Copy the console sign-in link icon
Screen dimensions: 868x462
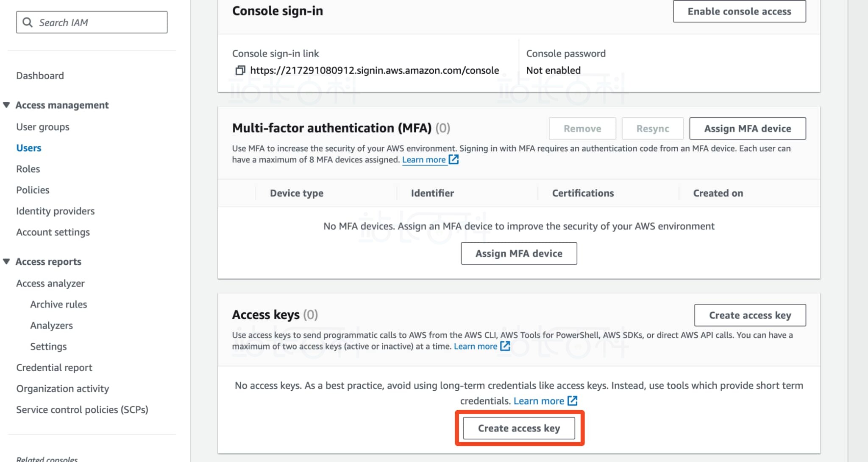point(240,70)
